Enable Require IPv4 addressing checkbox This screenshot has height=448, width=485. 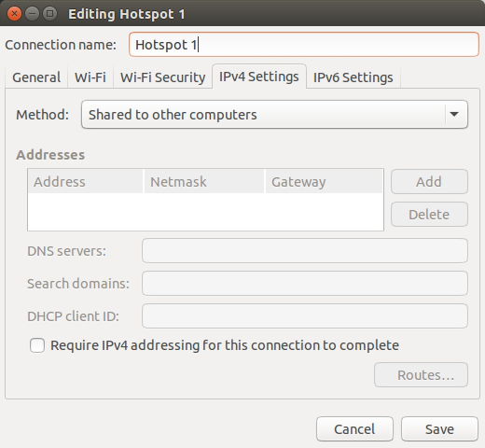click(37, 345)
